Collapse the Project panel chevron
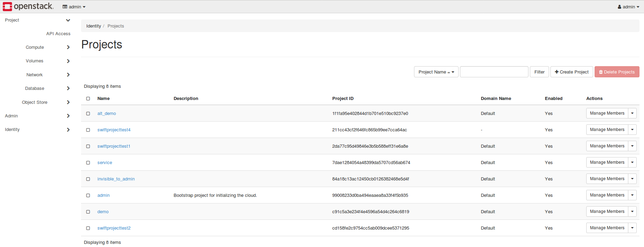The width and height of the screenshot is (644, 247). coord(68,20)
